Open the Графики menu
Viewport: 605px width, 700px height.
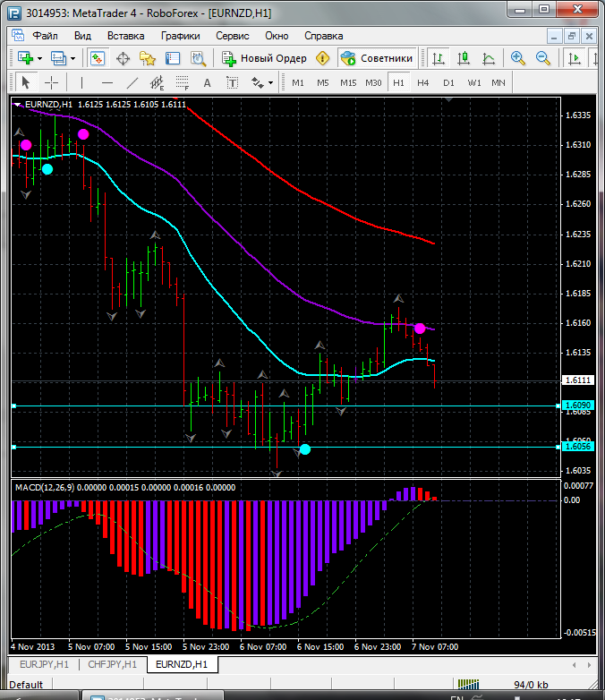[x=180, y=36]
